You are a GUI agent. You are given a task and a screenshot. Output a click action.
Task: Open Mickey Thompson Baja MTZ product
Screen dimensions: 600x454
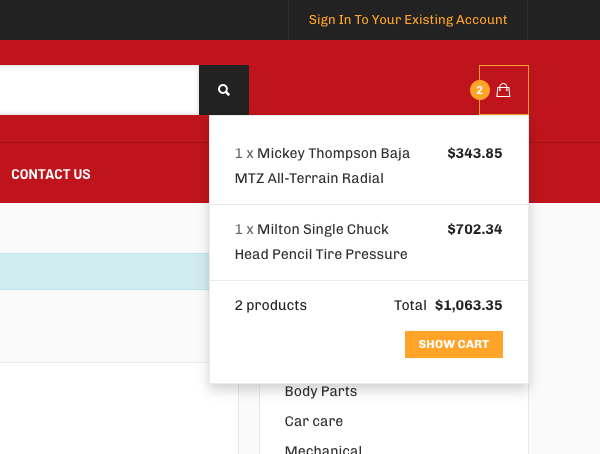pyautogui.click(x=322, y=166)
